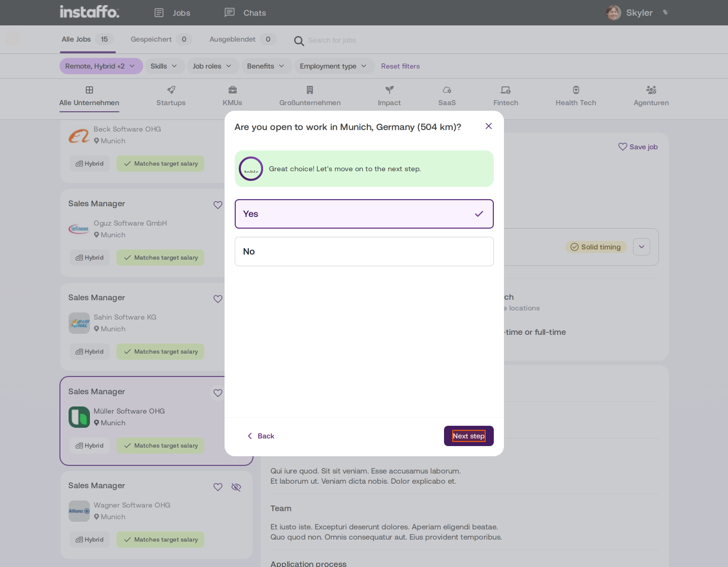Expand chevron next to Solid timing
The height and width of the screenshot is (567, 728).
(x=642, y=247)
